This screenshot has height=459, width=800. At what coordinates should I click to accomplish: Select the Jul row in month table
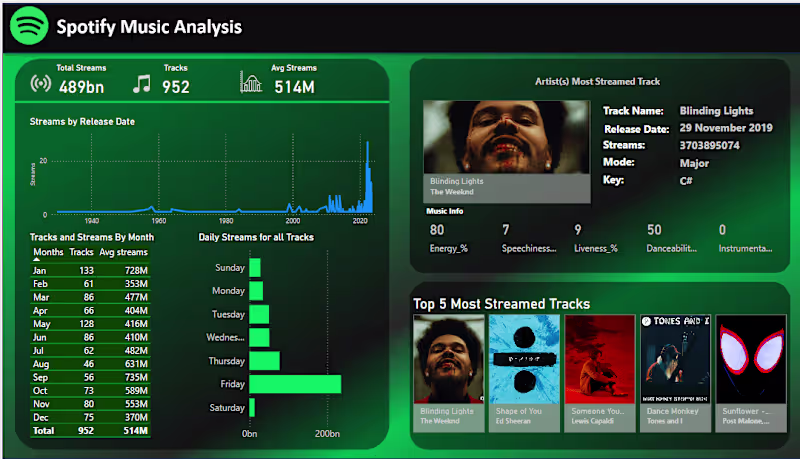point(90,350)
